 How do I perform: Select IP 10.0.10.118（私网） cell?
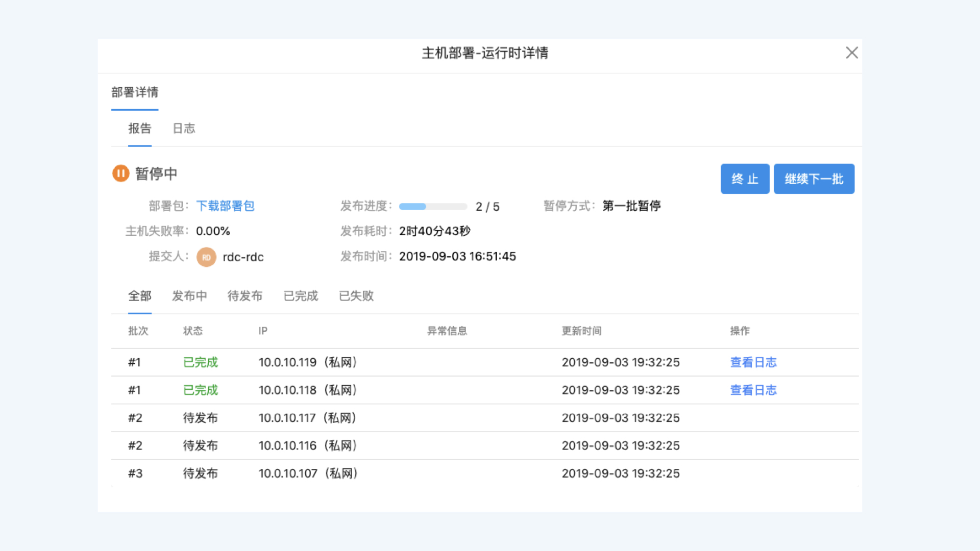pos(309,390)
